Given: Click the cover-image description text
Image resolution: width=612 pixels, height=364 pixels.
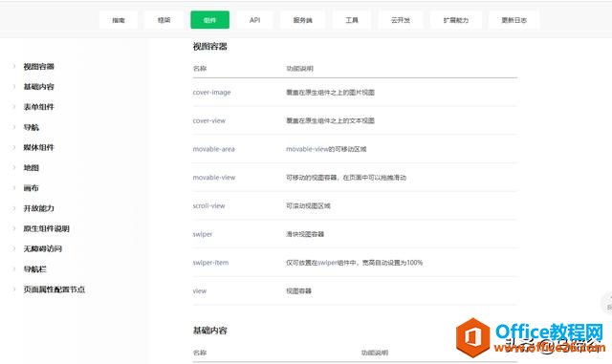Looking at the screenshot, I should pos(330,93).
